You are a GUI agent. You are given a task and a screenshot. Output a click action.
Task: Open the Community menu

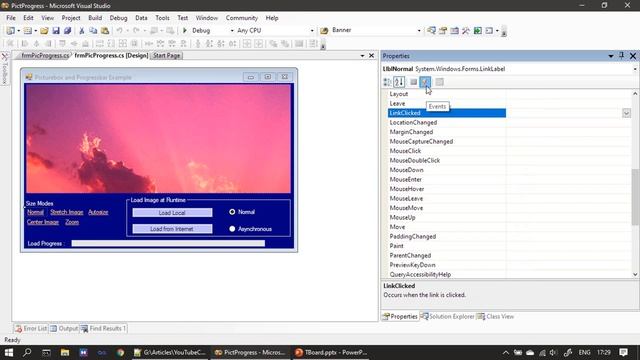242,18
